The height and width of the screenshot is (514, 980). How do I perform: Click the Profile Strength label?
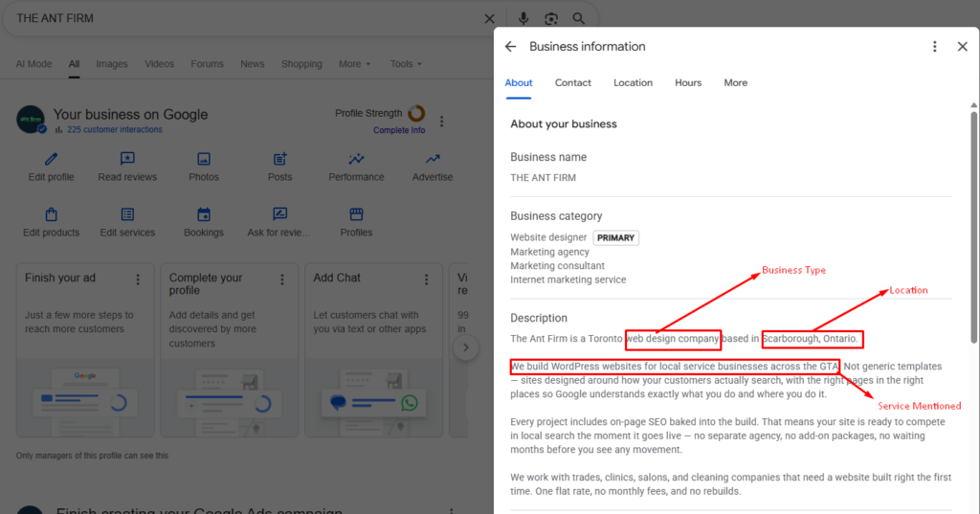pos(368,113)
